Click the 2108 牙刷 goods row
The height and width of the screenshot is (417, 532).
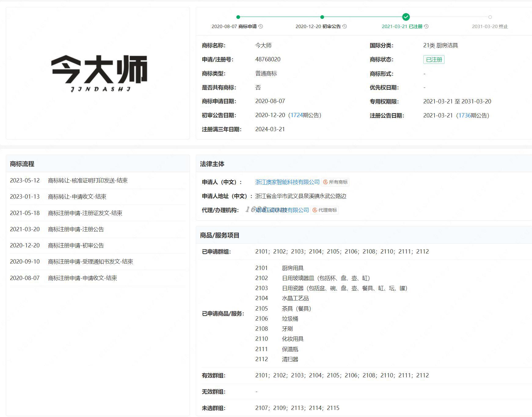274,329
